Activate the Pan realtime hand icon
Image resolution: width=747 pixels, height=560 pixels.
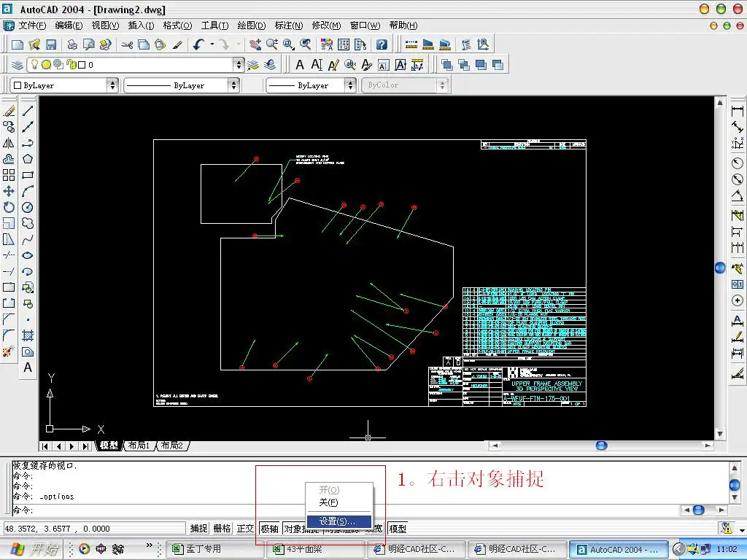255,44
